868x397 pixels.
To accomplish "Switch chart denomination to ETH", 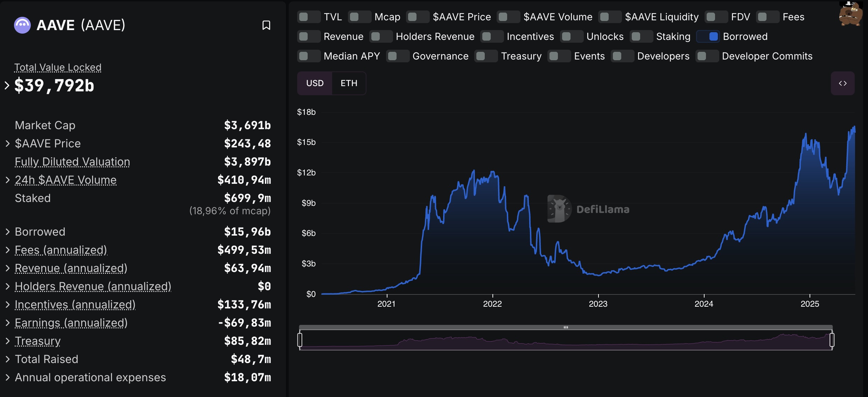I will click(349, 83).
